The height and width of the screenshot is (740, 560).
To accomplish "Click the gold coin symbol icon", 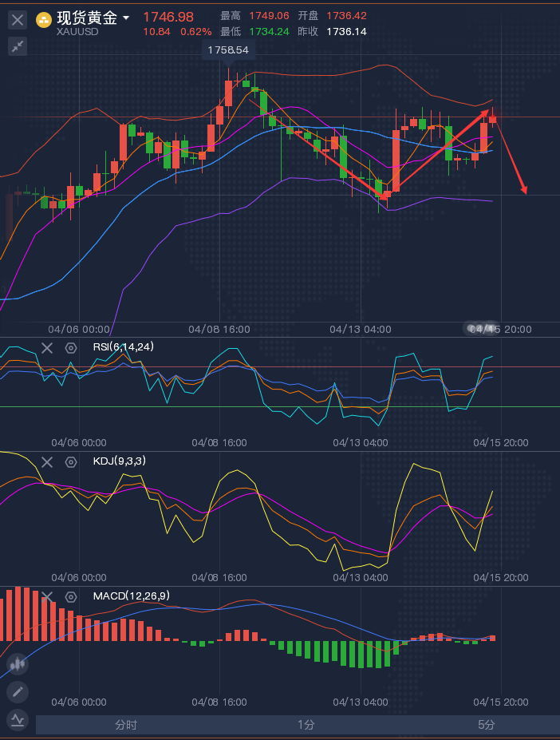I will [45, 18].
